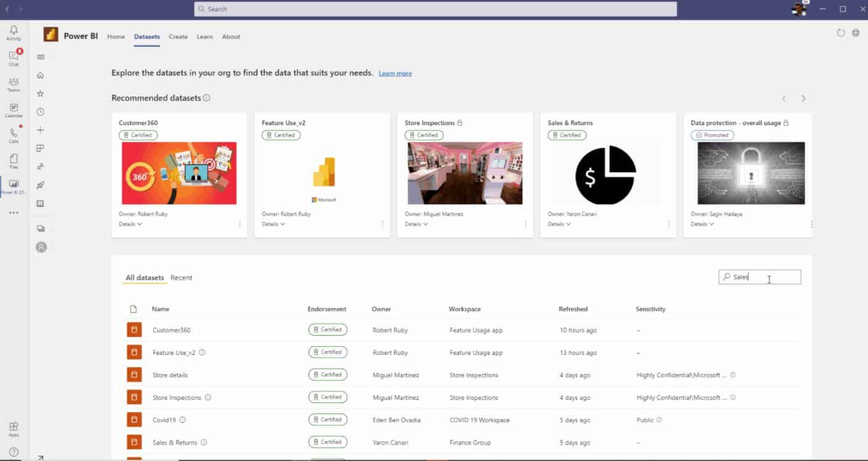Image resolution: width=868 pixels, height=461 pixels.
Task: Open Workspaces icon in Power BI pane
Action: [41, 228]
